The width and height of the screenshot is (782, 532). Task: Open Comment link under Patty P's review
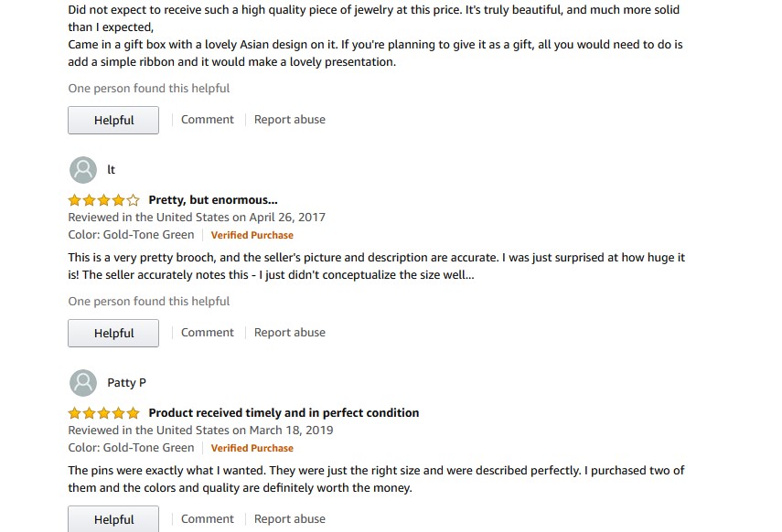point(208,519)
